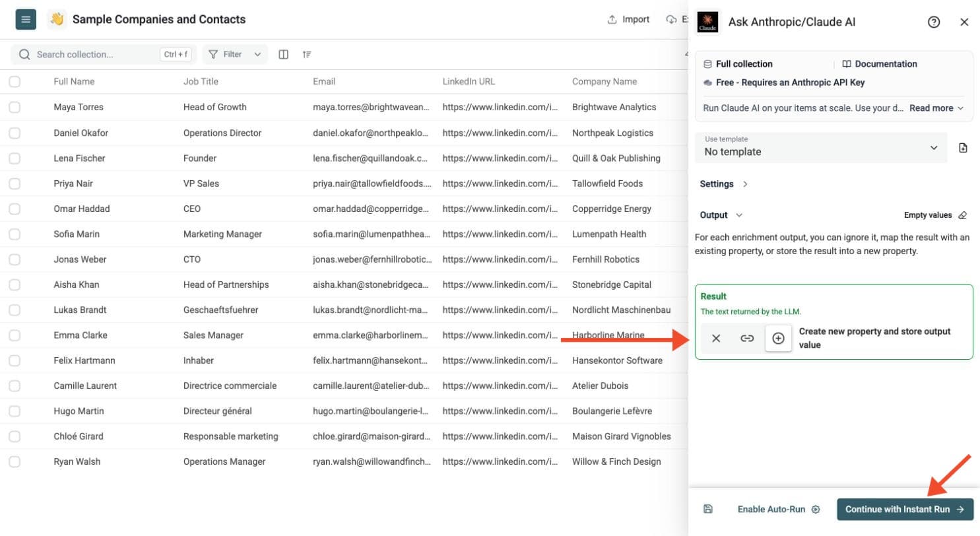Check the Ryan Walsh row checkbox
The image size is (980, 536).
(x=15, y=461)
